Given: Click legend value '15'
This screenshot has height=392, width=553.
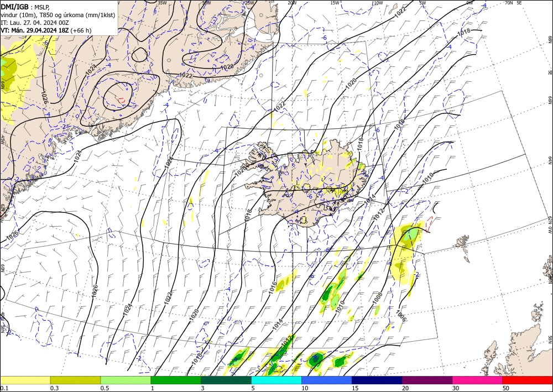Looking at the screenshot, I should (354, 388).
